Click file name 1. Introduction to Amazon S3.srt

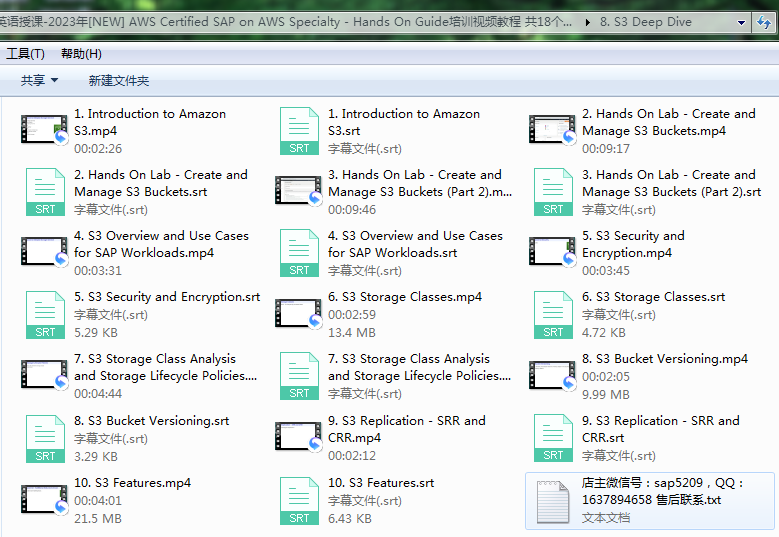pos(404,122)
